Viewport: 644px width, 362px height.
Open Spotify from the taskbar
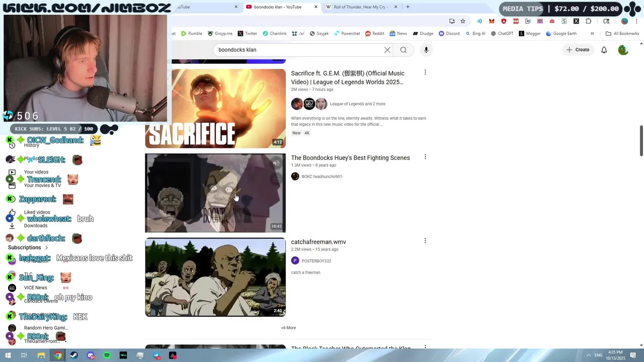[107, 355]
